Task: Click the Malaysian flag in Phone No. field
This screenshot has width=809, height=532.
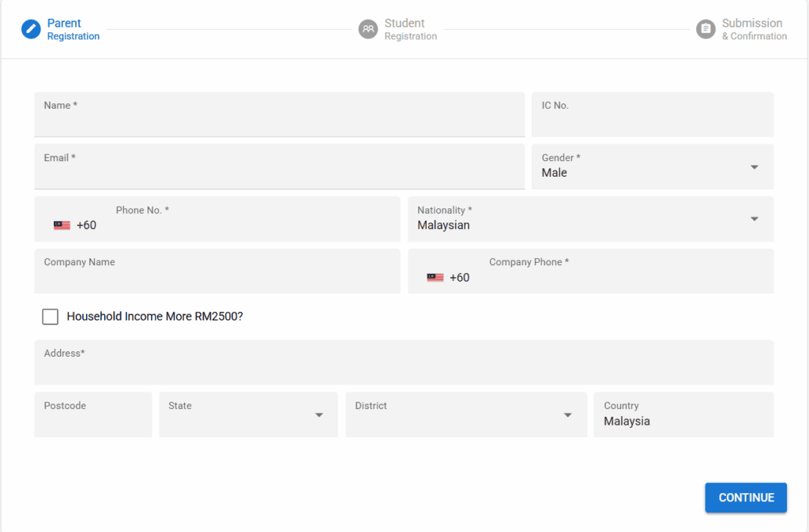Action: coord(62,225)
